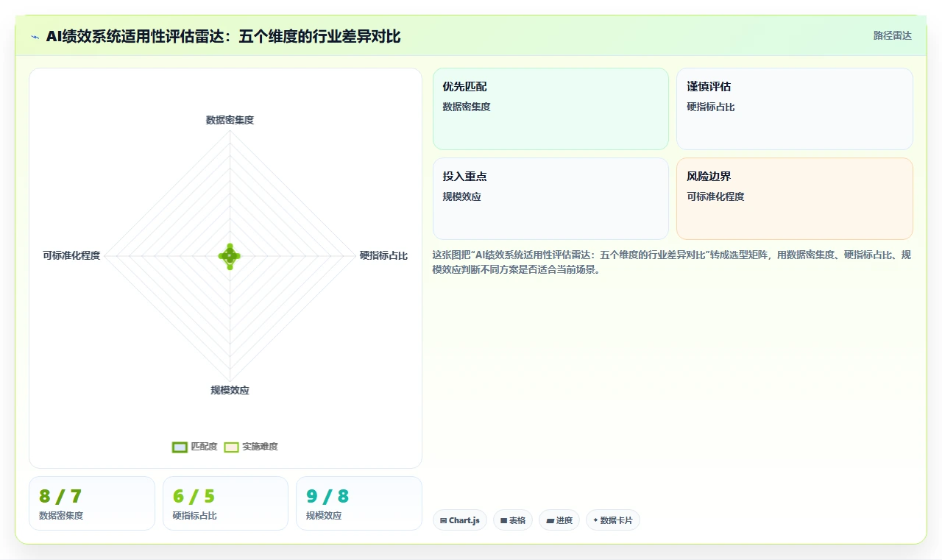Click the 实施难度 legend color box
The height and width of the screenshot is (560, 942).
pos(232,447)
